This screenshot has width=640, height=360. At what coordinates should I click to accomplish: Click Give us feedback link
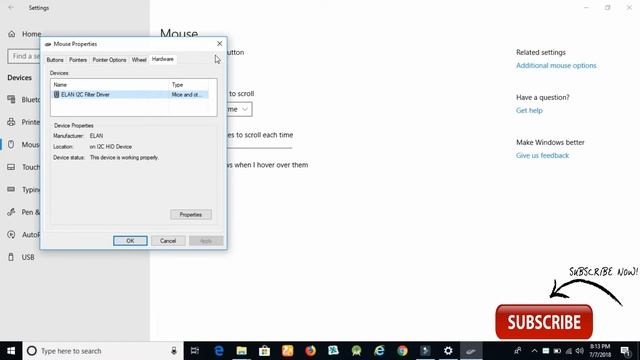(542, 156)
